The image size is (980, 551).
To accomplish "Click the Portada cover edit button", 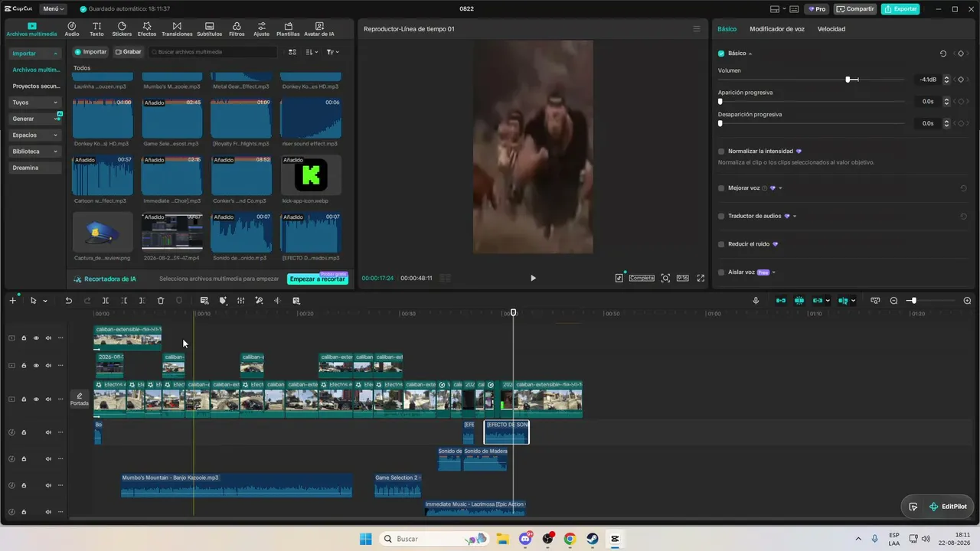I will click(x=80, y=399).
